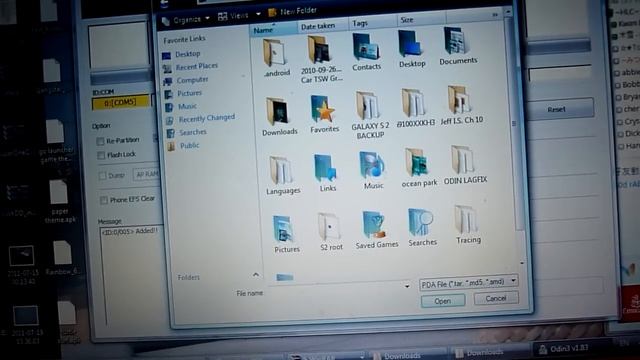
Task: Sort by the Tags column header
Action: coord(372,23)
